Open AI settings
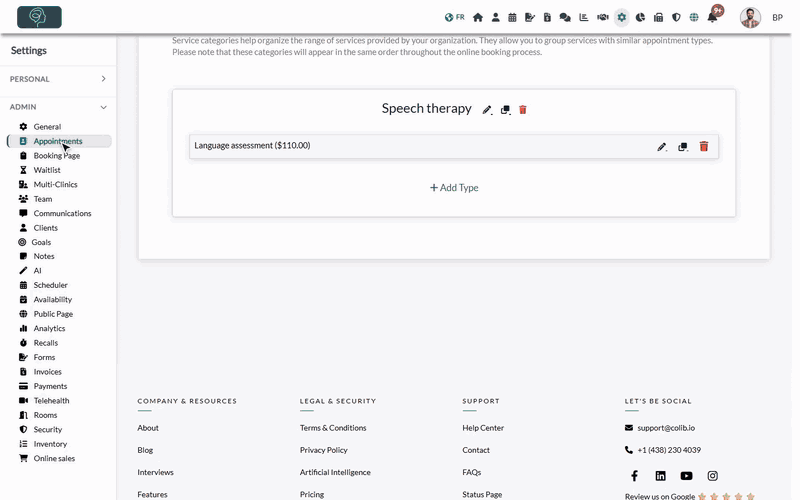 point(37,270)
